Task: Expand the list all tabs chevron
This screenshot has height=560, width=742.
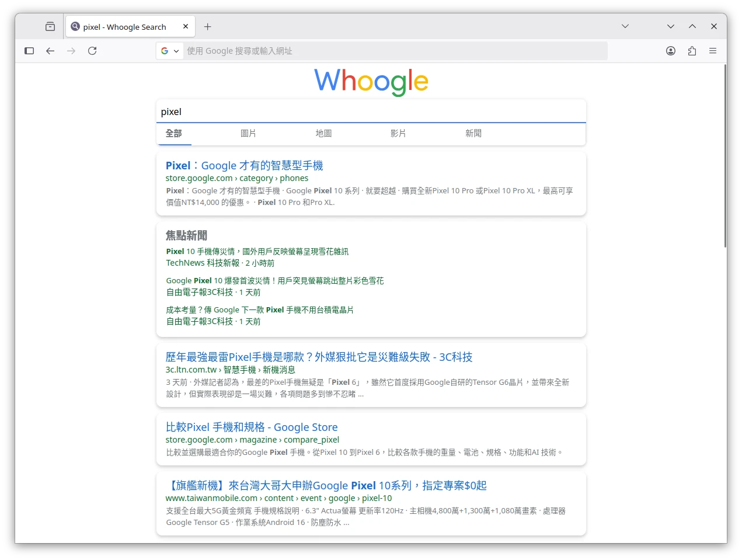Action: (625, 26)
